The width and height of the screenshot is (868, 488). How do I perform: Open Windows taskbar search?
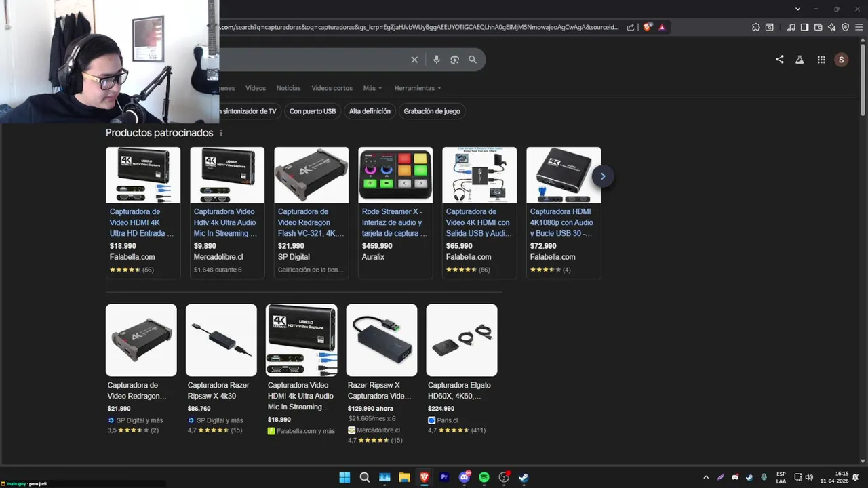pos(365,477)
